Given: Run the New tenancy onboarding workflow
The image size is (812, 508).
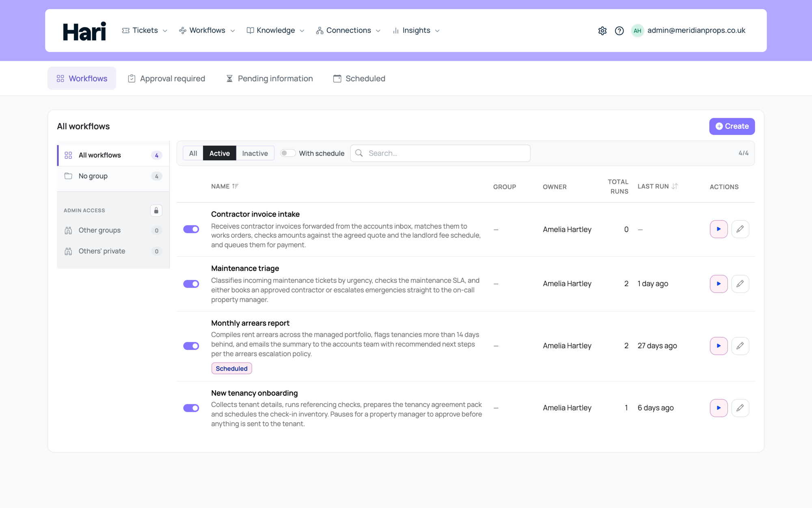Looking at the screenshot, I should click(x=719, y=408).
